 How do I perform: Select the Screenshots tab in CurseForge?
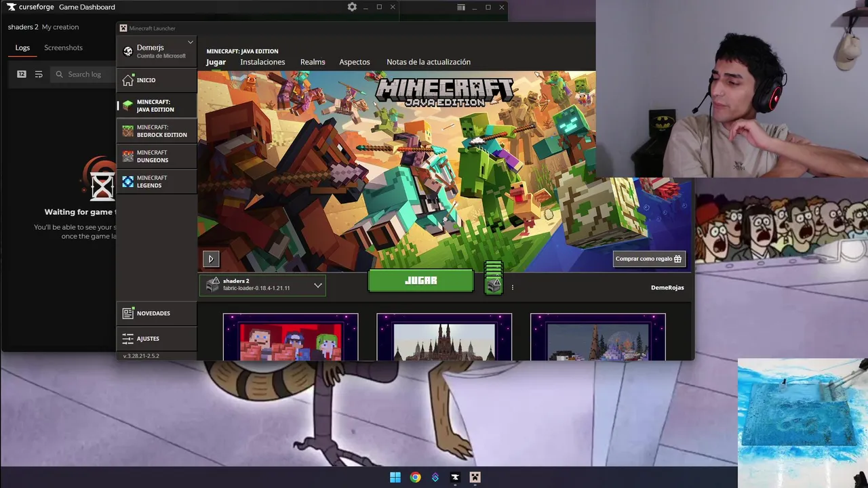pyautogui.click(x=63, y=48)
